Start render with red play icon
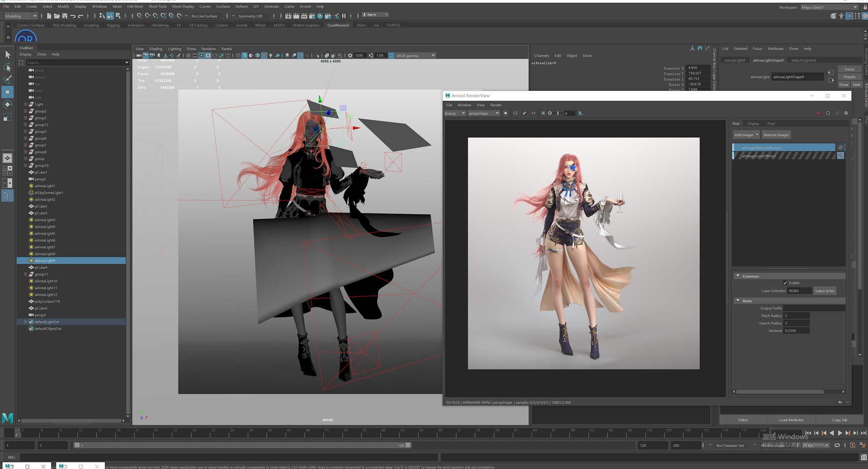Image resolution: width=868 pixels, height=469 pixels. pos(818,114)
